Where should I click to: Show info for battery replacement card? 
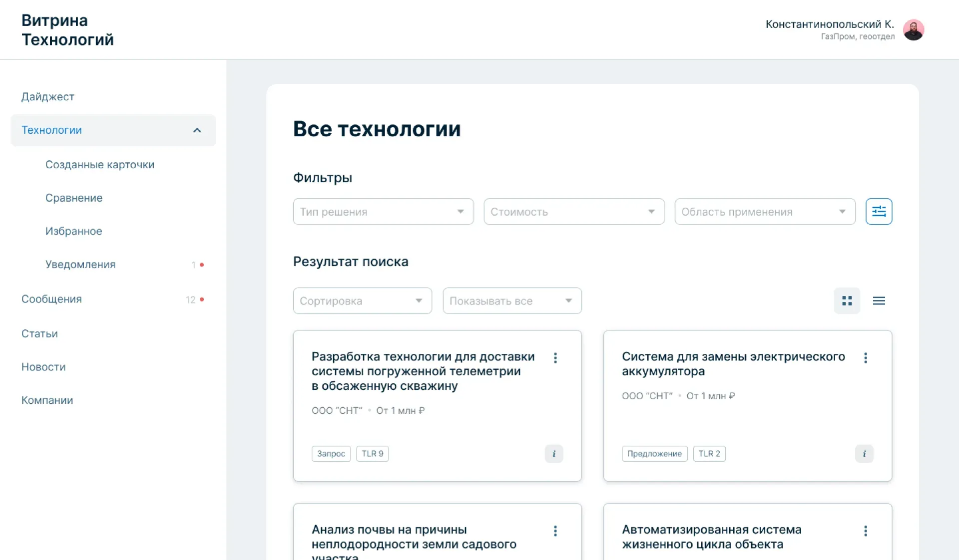click(864, 454)
